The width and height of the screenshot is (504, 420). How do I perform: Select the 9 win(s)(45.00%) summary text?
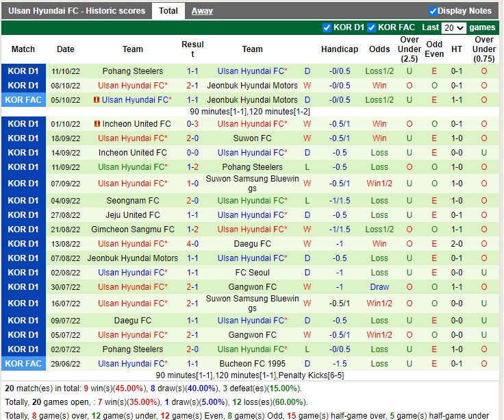114,388
